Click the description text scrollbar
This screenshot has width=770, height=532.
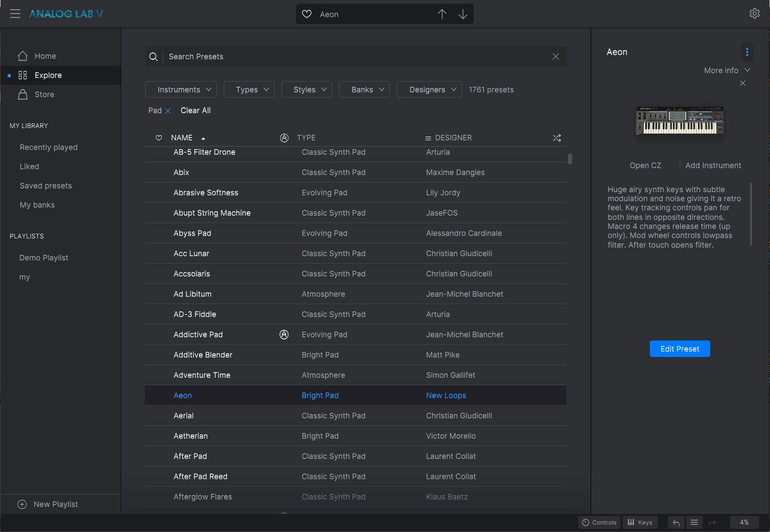point(751,215)
